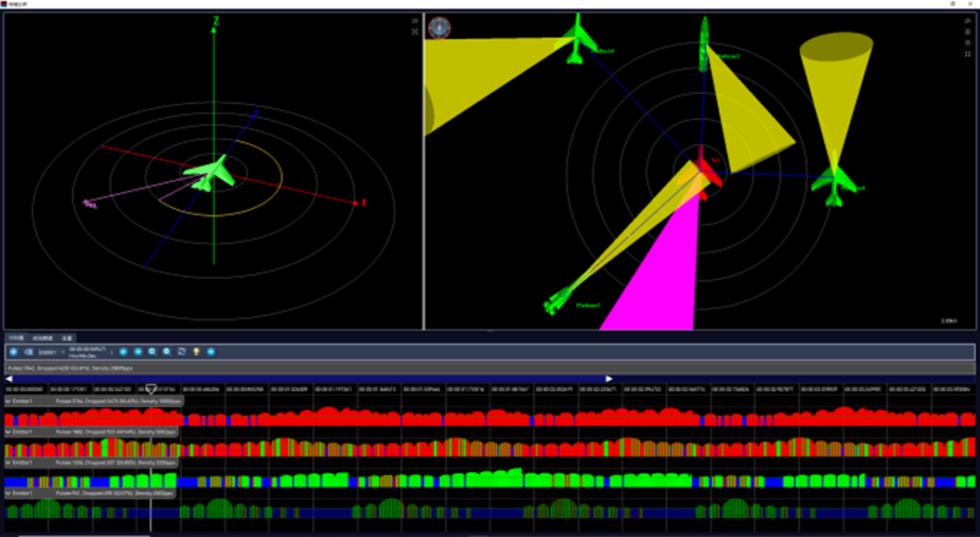Click the third icon in the scene view's right-edge column
Image resolution: width=980 pixels, height=537 pixels.
tap(968, 43)
